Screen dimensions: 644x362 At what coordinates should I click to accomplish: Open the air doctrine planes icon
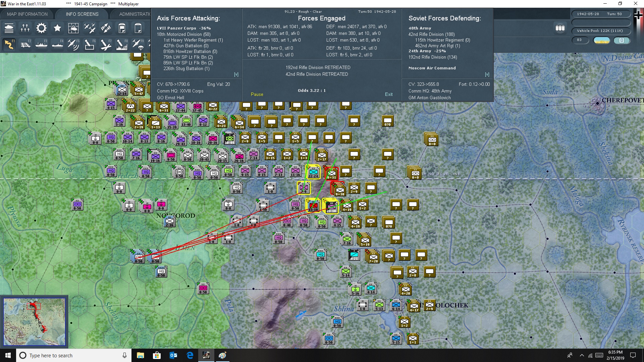coord(90,28)
